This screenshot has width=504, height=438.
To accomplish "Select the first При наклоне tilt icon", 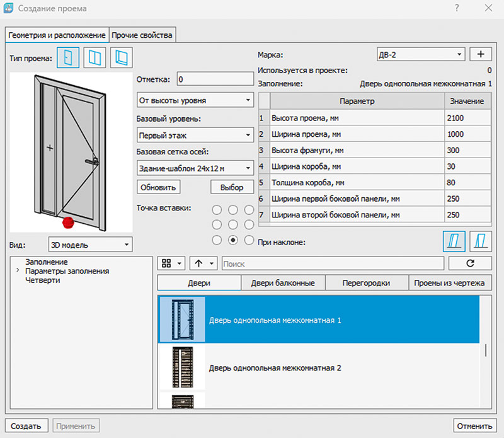I will click(x=454, y=240).
